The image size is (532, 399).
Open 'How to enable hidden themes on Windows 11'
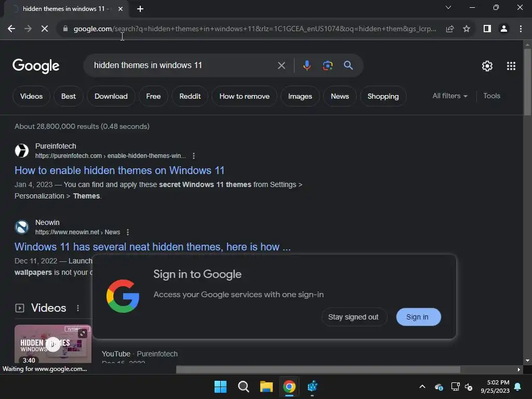[x=119, y=170]
